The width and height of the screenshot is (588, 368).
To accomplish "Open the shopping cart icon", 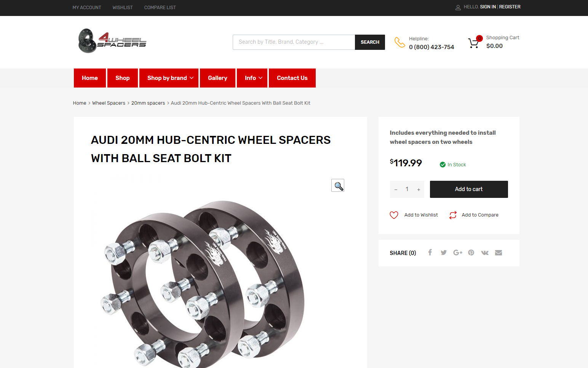I will (x=473, y=43).
